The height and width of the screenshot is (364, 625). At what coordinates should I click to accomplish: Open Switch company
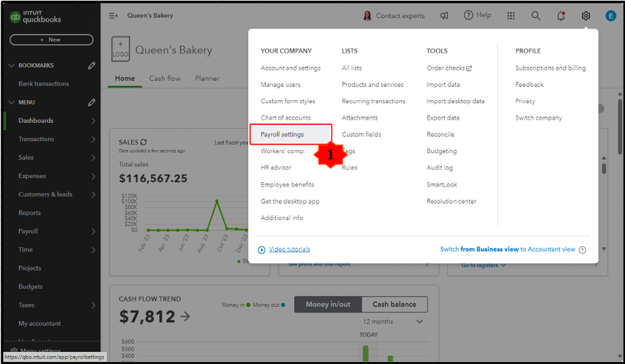pos(539,118)
